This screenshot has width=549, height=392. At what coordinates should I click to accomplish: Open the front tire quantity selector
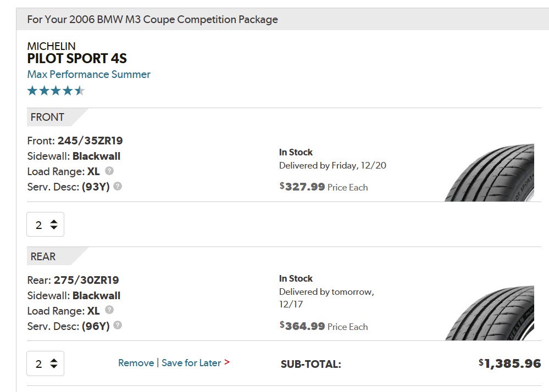tap(46, 225)
